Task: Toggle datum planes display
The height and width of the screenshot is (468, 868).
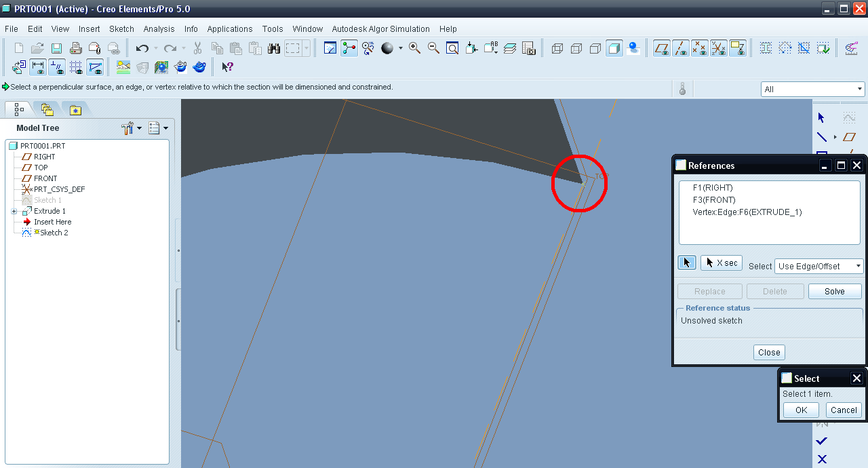Action: click(662, 48)
